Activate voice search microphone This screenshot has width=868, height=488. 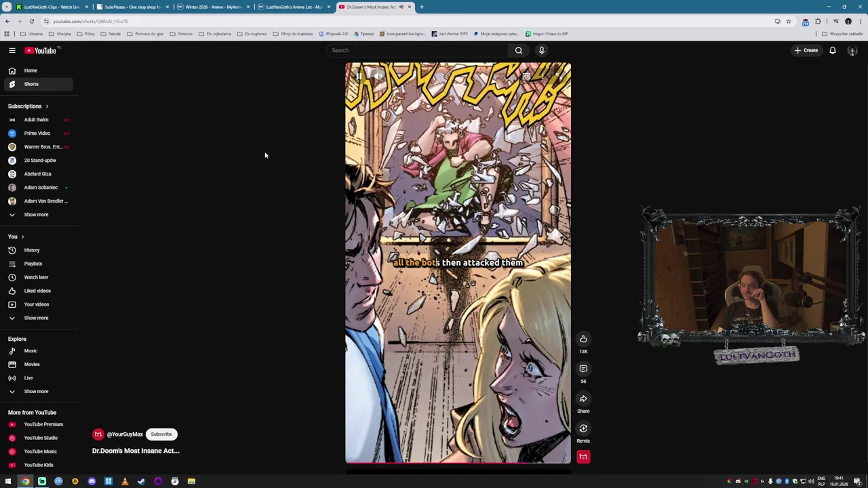coord(541,50)
